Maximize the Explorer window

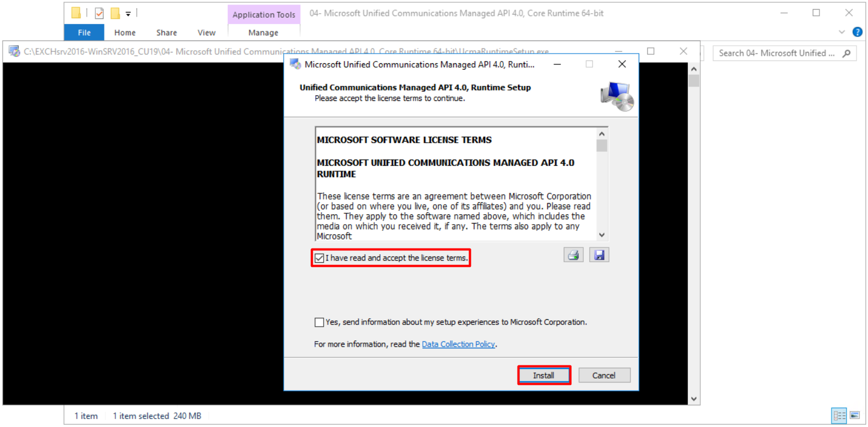point(816,13)
